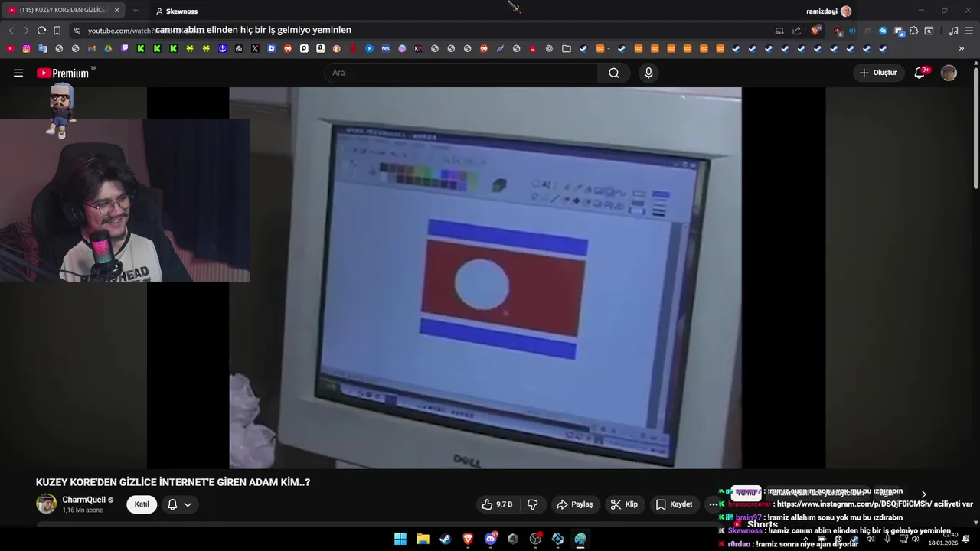Open Brave browser taskbar icon
The width and height of the screenshot is (980, 551).
click(x=468, y=539)
